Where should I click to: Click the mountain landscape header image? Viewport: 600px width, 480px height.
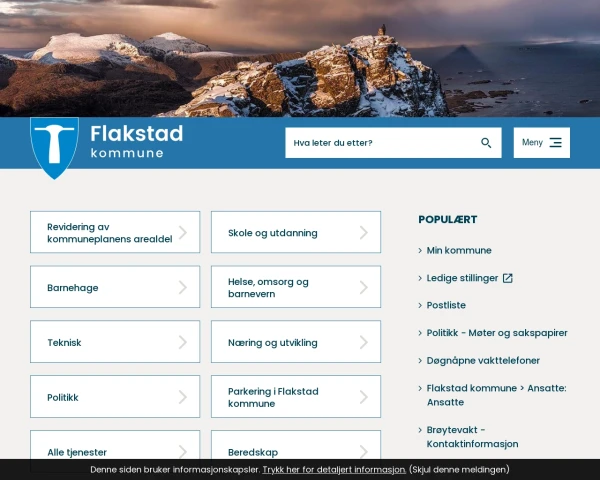pyautogui.click(x=300, y=58)
